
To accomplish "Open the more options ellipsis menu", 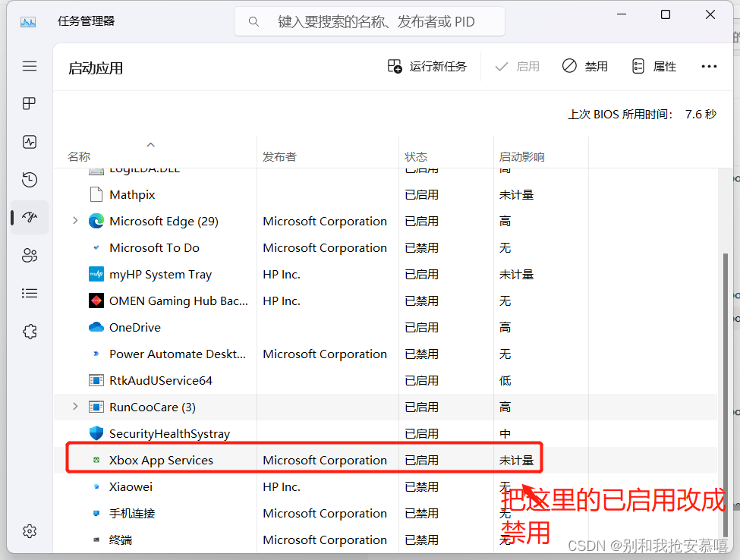I will tap(709, 67).
